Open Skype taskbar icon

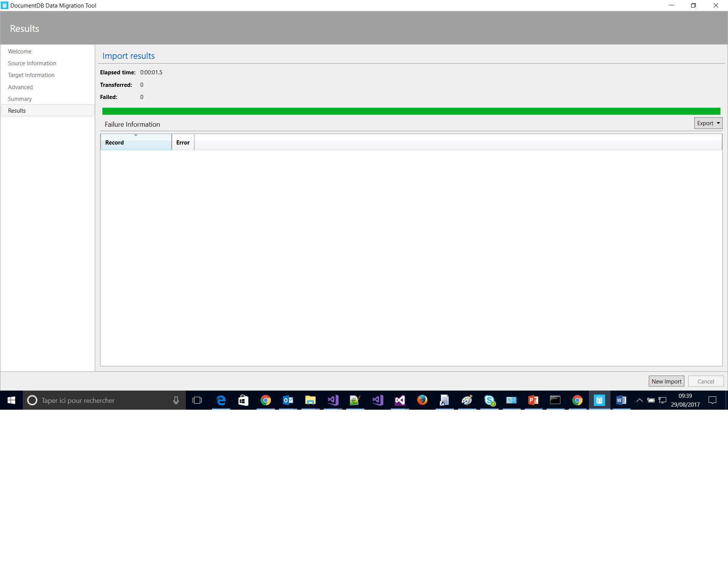pyautogui.click(x=489, y=400)
